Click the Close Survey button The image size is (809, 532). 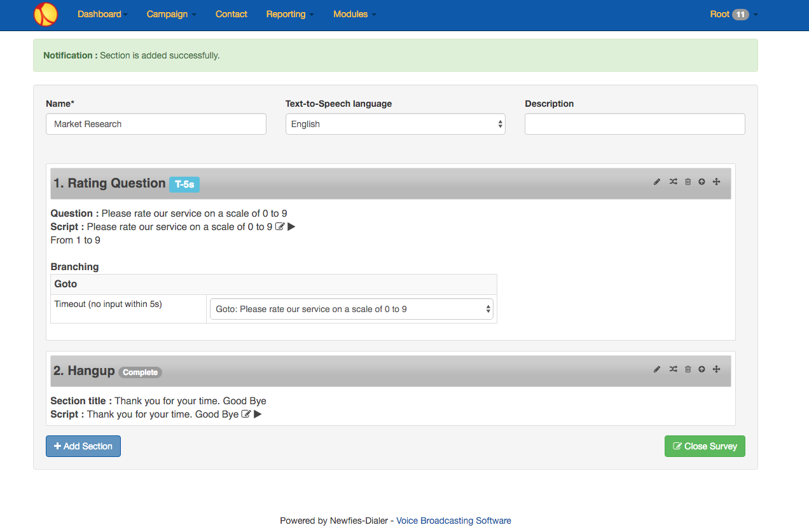[x=705, y=446]
